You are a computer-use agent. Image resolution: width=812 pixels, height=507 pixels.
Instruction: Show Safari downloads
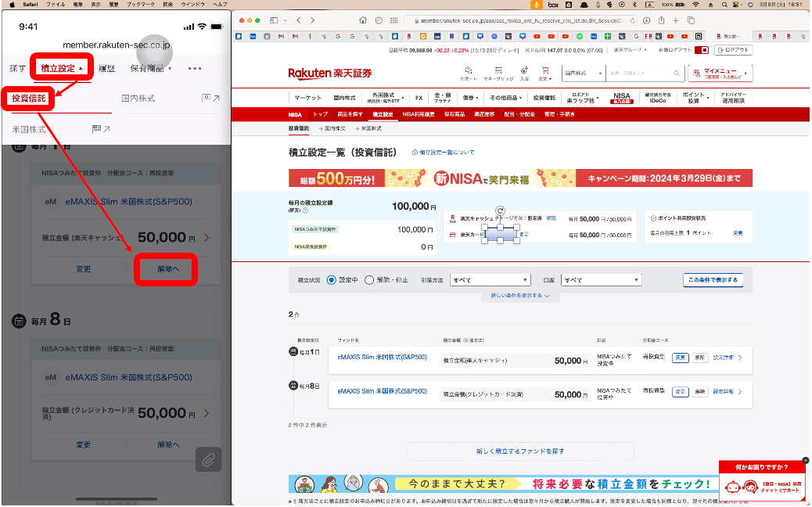tap(647, 20)
